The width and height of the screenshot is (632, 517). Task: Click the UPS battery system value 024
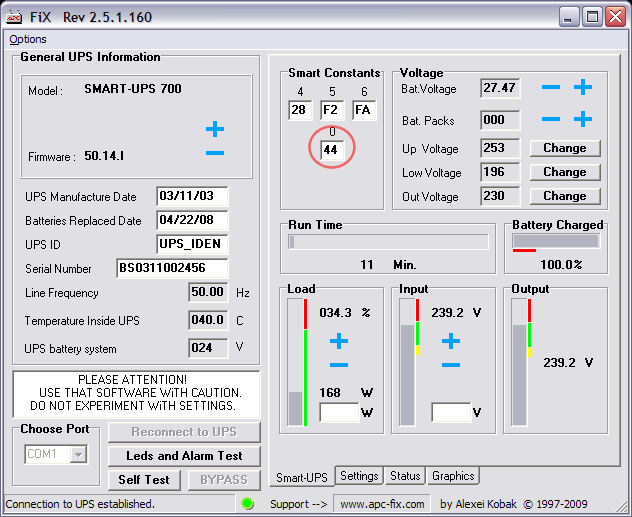208,348
